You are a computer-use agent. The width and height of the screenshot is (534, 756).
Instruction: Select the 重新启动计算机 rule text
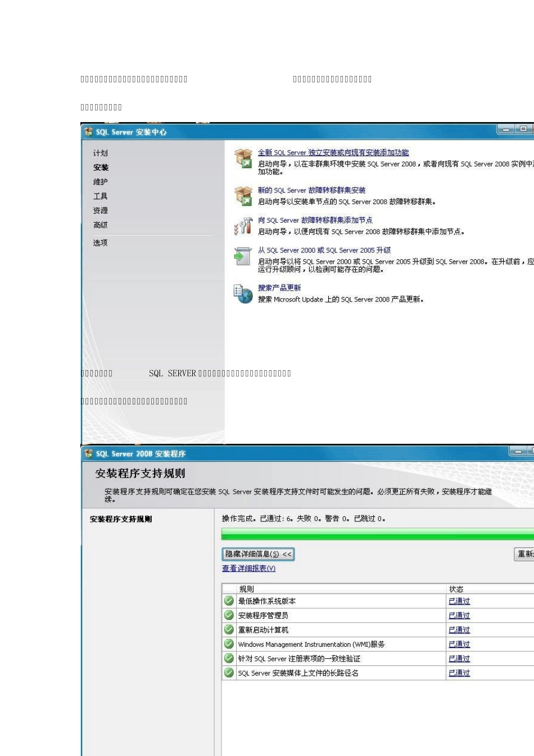click(263, 630)
